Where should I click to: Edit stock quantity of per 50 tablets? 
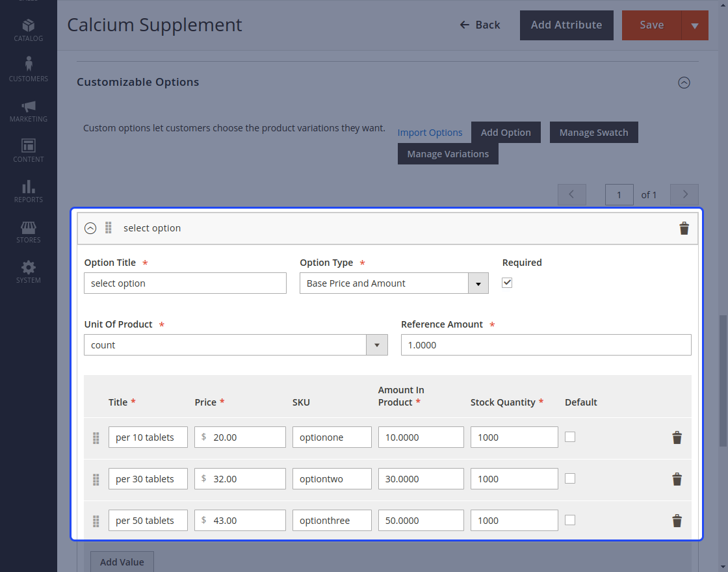[514, 521]
